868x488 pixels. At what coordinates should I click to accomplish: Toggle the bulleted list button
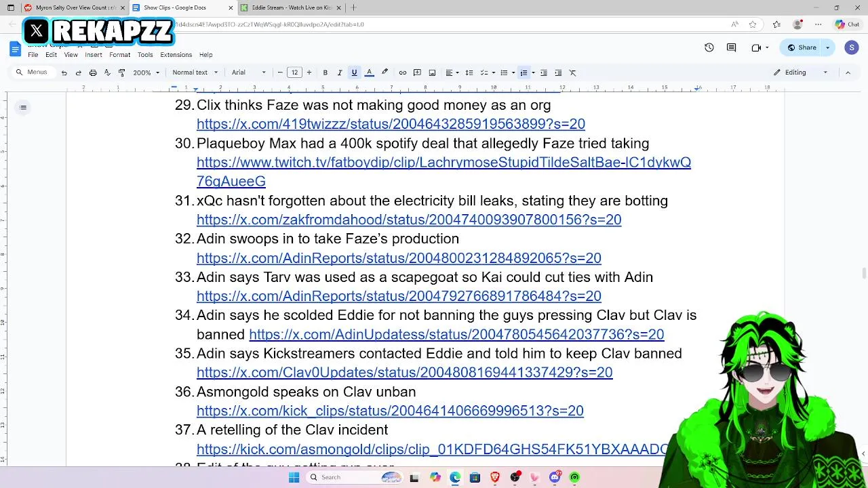[504, 73]
